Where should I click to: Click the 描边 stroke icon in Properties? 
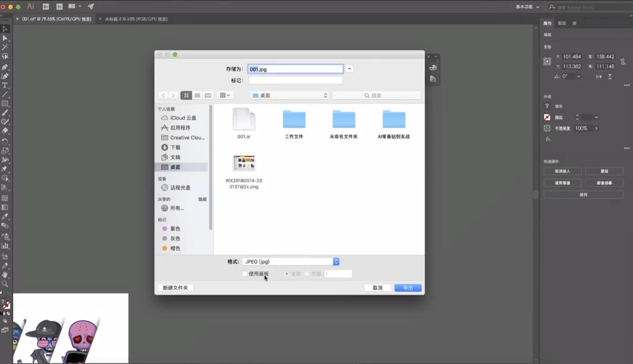tap(546, 117)
